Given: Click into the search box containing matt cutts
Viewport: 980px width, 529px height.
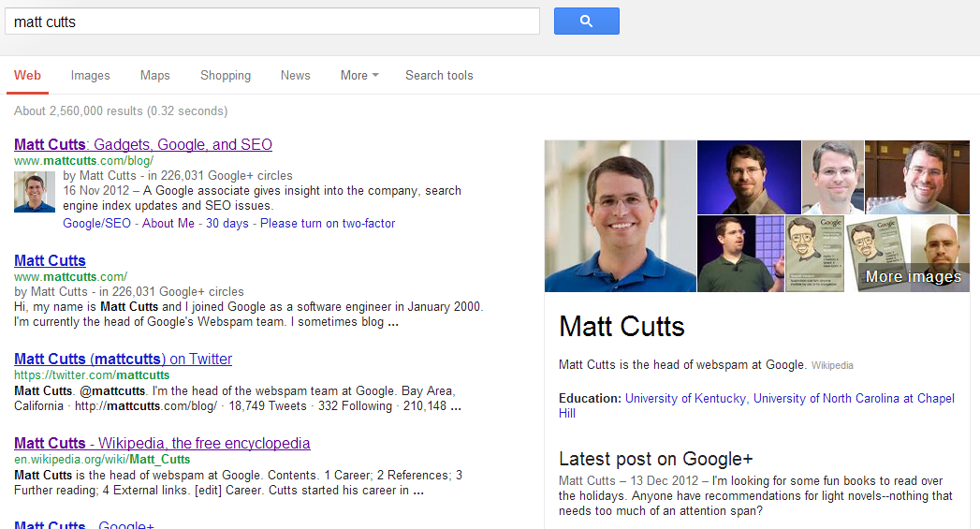Looking at the screenshot, I should (272, 22).
